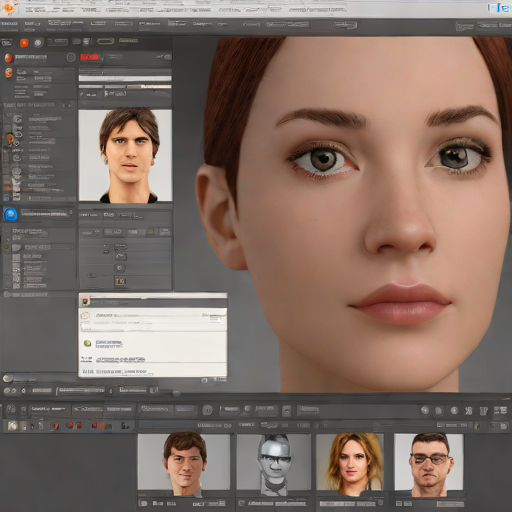512x512 pixels.
Task: Click the blue globe icon in upper toolbar
Action: (38, 42)
